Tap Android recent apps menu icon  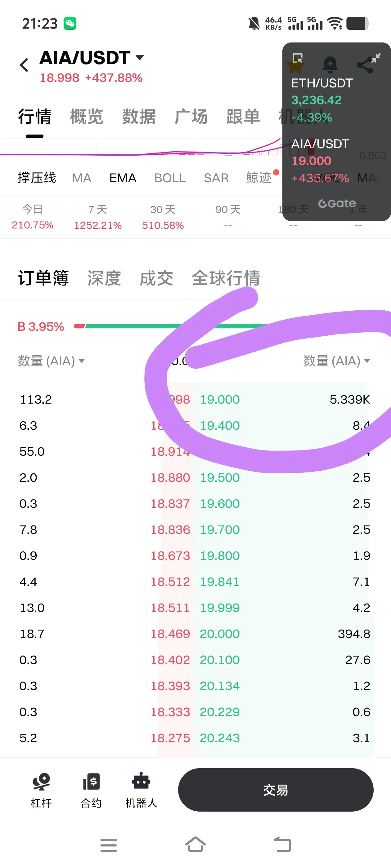click(109, 845)
